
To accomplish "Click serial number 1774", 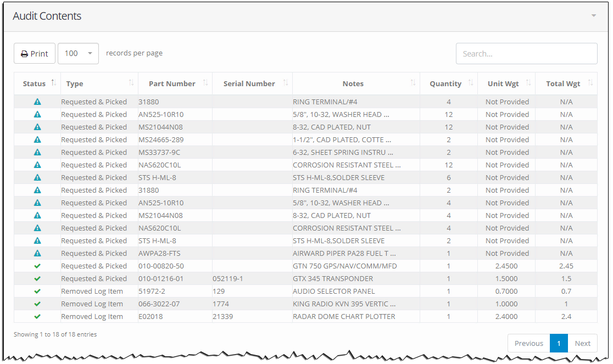I will tap(221, 304).
